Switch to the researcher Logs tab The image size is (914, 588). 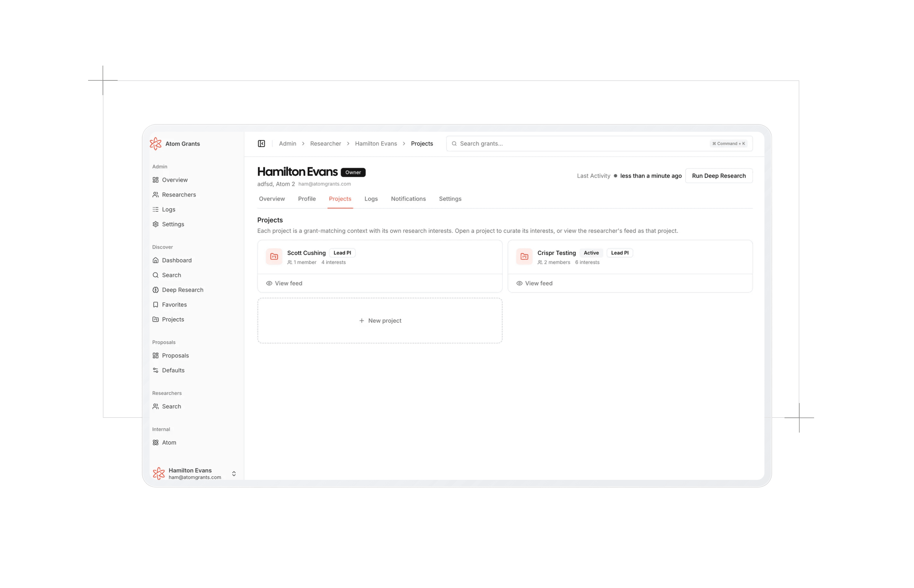click(371, 199)
